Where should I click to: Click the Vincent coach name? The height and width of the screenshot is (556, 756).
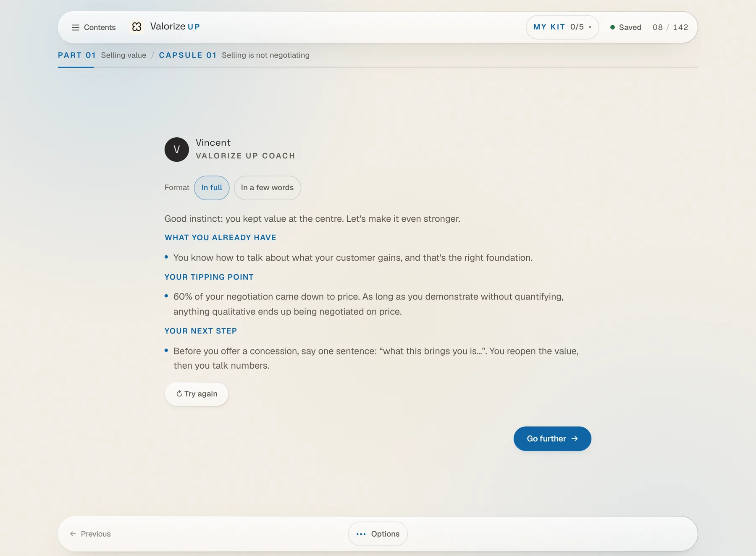click(213, 143)
